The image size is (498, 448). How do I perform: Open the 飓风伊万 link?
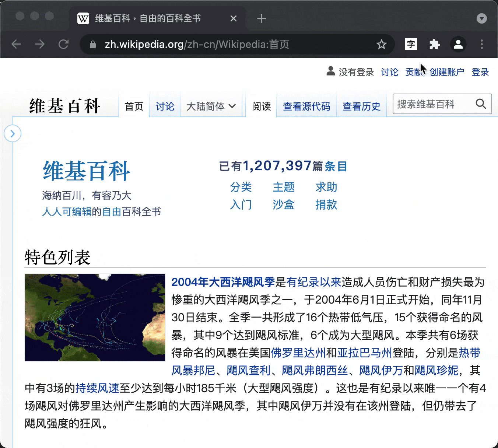381,371
